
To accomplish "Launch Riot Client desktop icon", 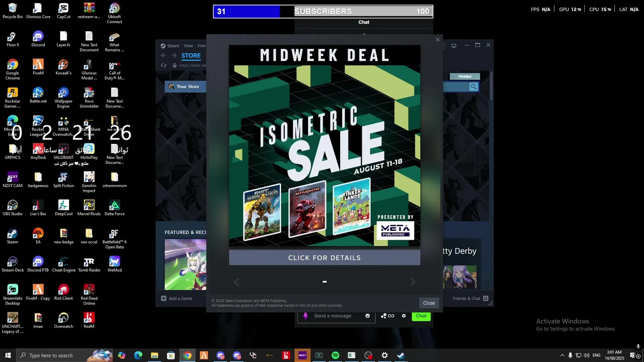I will point(63,293).
